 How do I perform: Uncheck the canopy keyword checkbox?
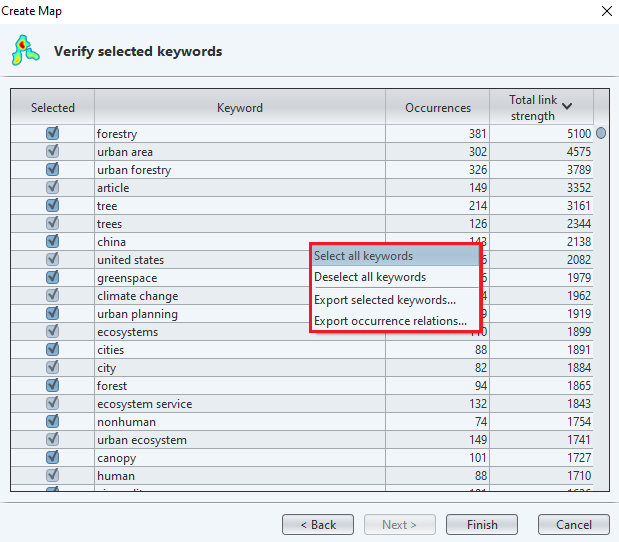pos(52,457)
